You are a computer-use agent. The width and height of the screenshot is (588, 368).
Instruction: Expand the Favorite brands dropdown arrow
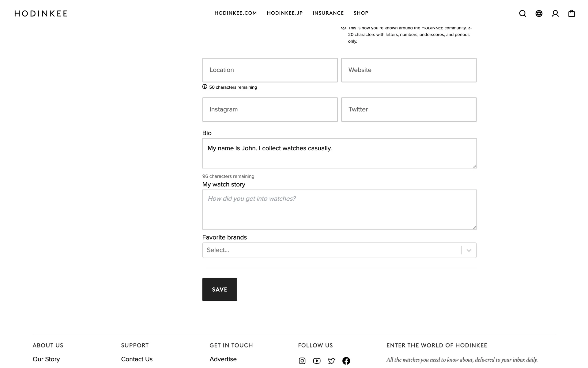[469, 250]
